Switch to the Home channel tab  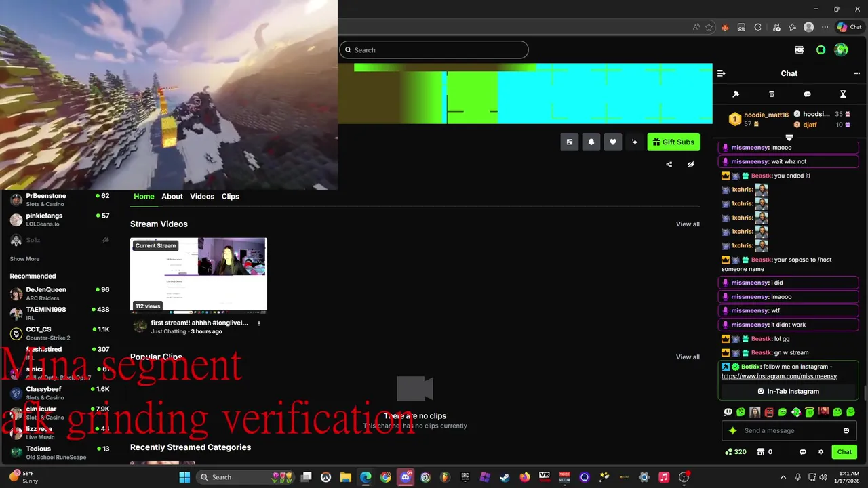144,196
